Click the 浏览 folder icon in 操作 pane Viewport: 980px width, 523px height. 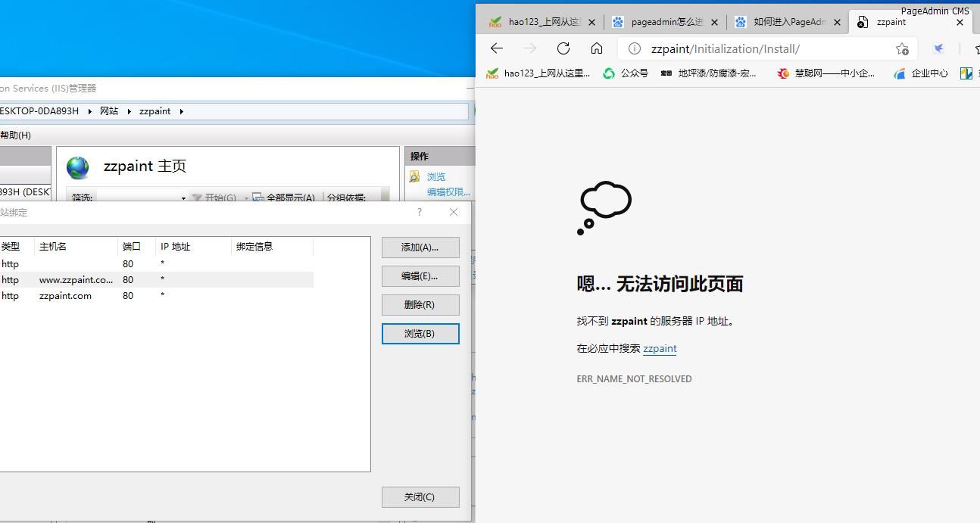coord(415,176)
